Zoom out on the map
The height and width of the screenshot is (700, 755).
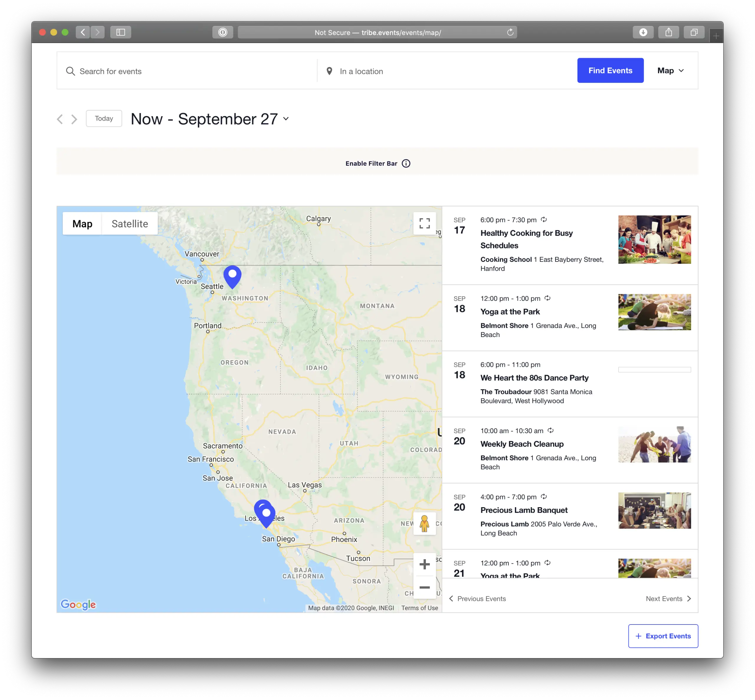pyautogui.click(x=424, y=587)
